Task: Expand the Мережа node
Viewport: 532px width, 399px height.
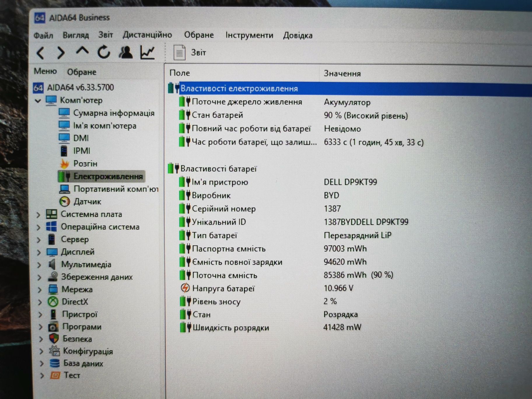Action: click(x=40, y=290)
